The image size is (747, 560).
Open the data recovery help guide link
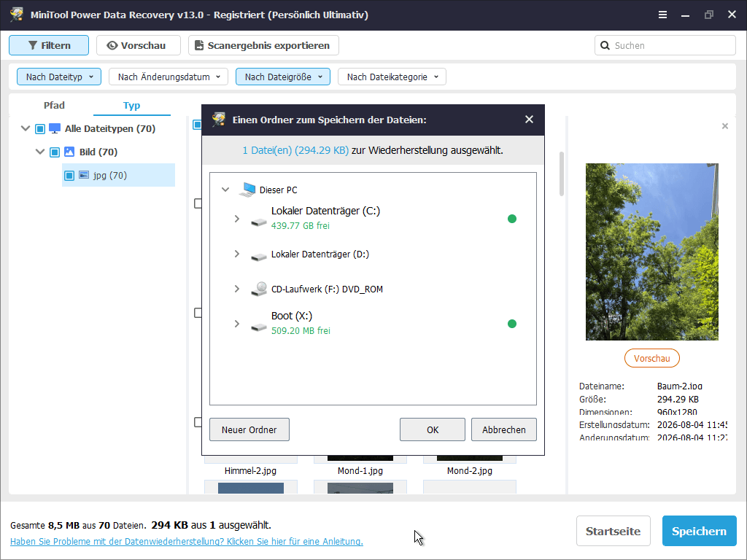[187, 542]
